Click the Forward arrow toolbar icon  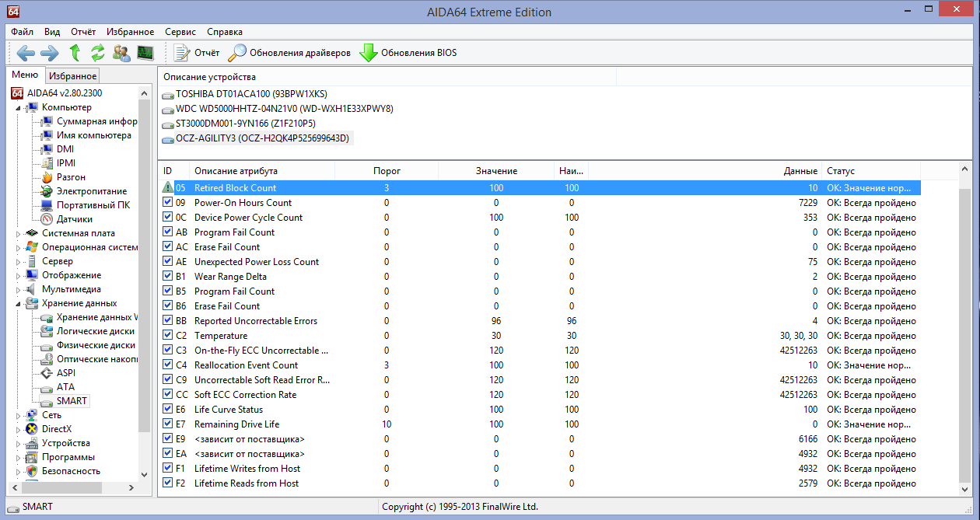point(50,53)
